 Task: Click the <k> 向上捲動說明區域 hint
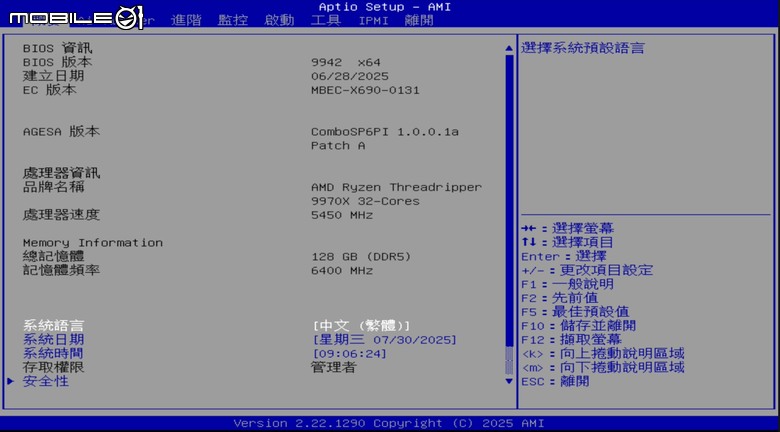tap(603, 354)
